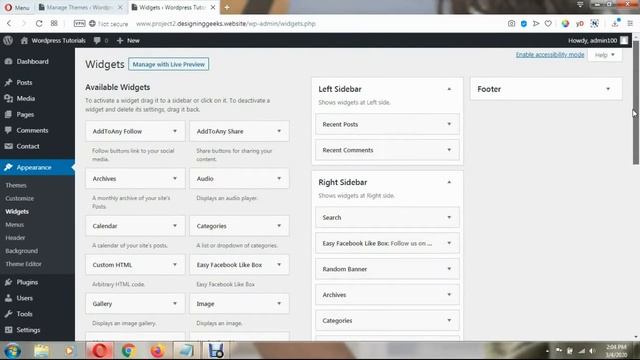Collapse the Right Sidebar panel

pos(449,182)
